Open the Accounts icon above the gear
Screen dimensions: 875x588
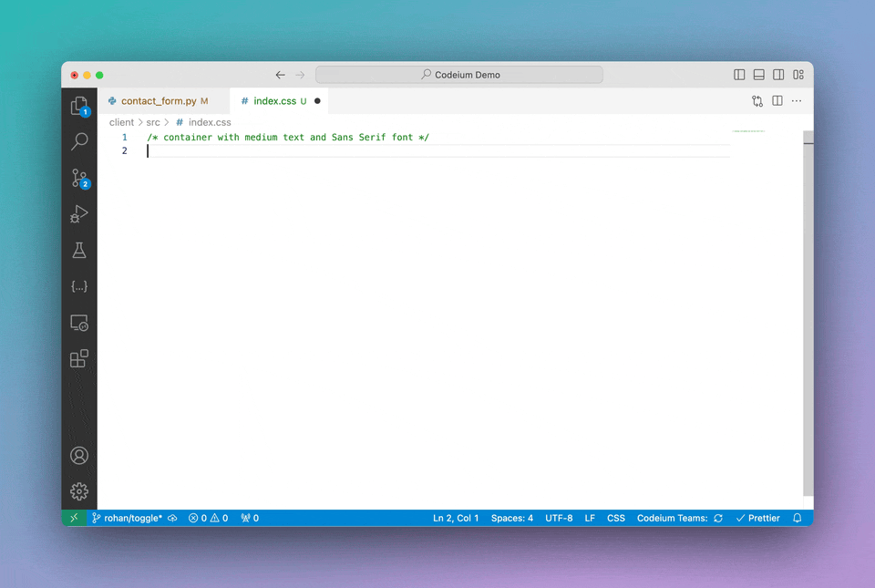(79, 455)
